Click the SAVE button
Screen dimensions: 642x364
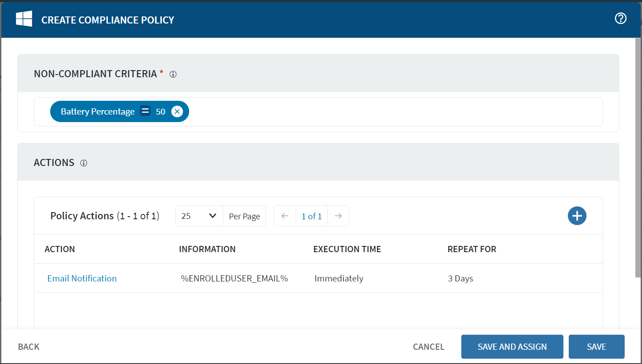[596, 347]
